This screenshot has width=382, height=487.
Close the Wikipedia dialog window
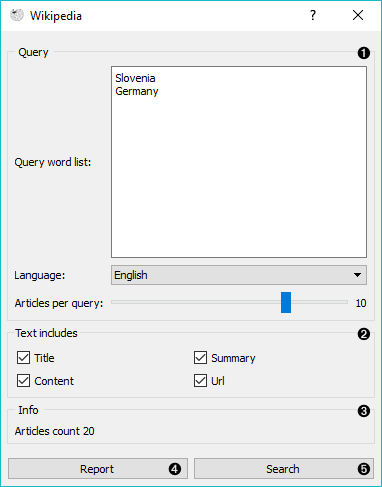(358, 15)
